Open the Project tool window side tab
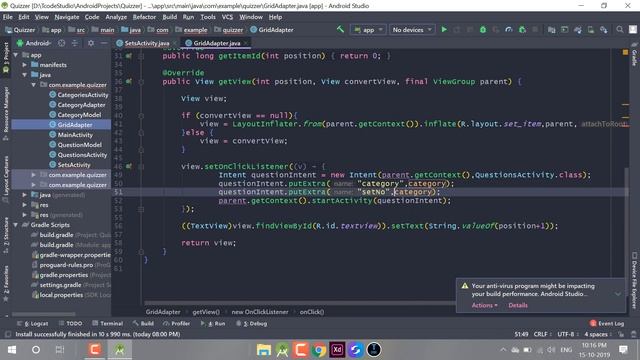The height and width of the screenshot is (360, 640). pos(6,57)
